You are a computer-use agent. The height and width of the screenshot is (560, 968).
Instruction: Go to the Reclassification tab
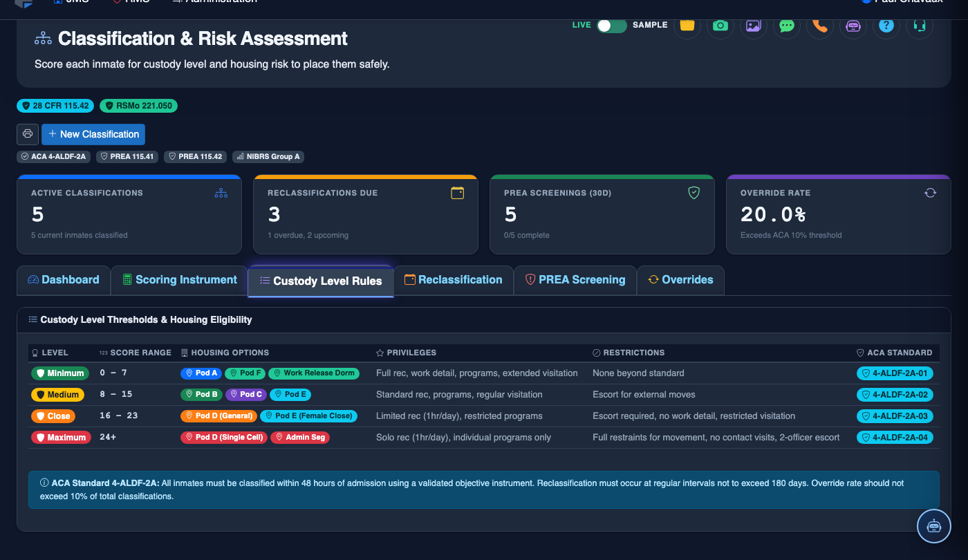coord(454,280)
